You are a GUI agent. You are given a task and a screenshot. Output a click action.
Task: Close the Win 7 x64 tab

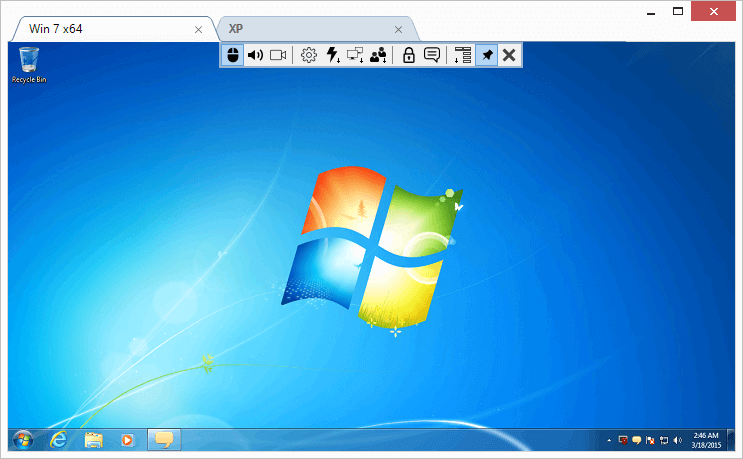click(199, 29)
